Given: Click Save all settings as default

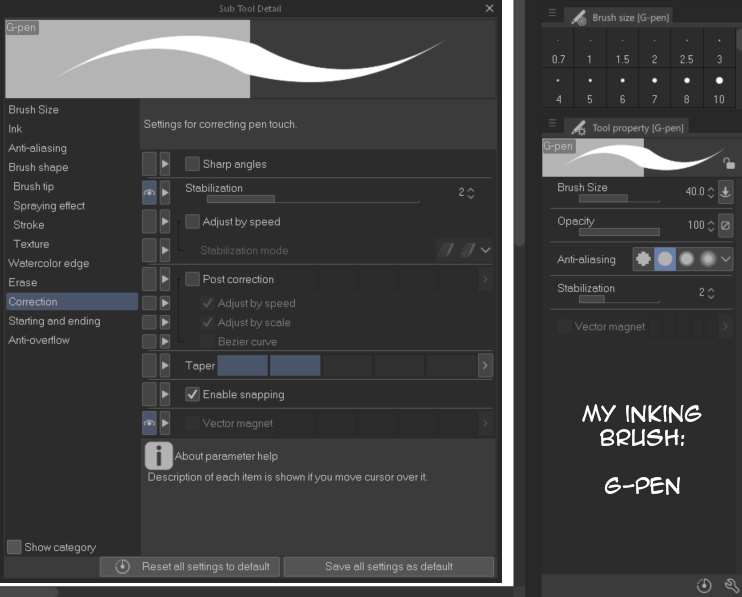Looking at the screenshot, I should (388, 566).
